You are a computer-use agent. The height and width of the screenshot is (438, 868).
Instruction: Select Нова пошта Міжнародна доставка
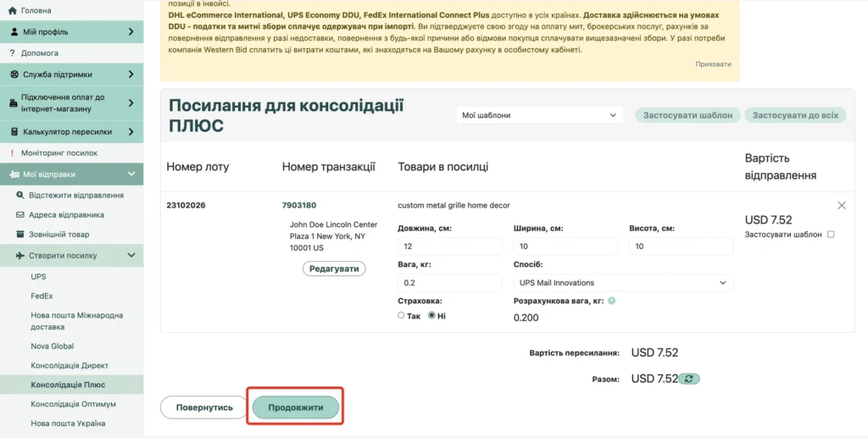point(77,321)
